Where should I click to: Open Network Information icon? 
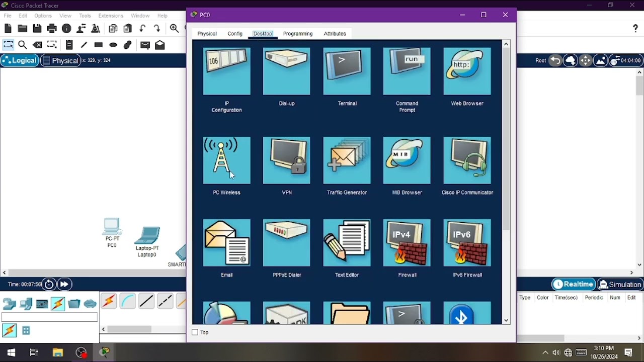tap(66, 29)
